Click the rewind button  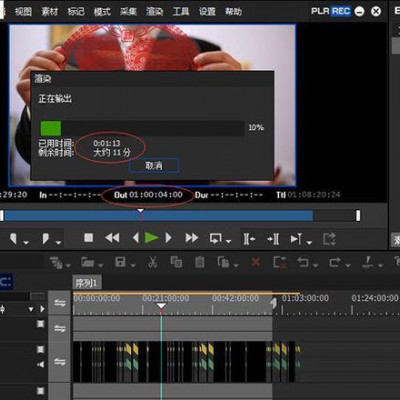click(112, 238)
